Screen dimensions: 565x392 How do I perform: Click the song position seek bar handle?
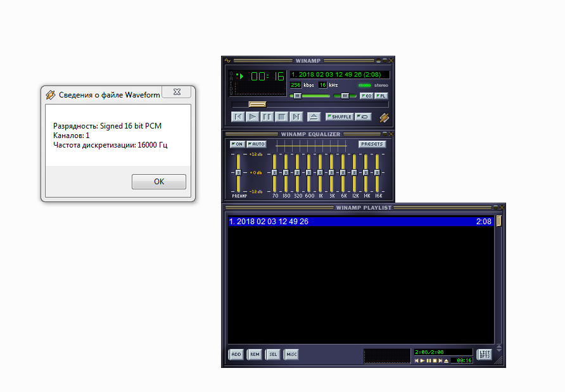257,104
